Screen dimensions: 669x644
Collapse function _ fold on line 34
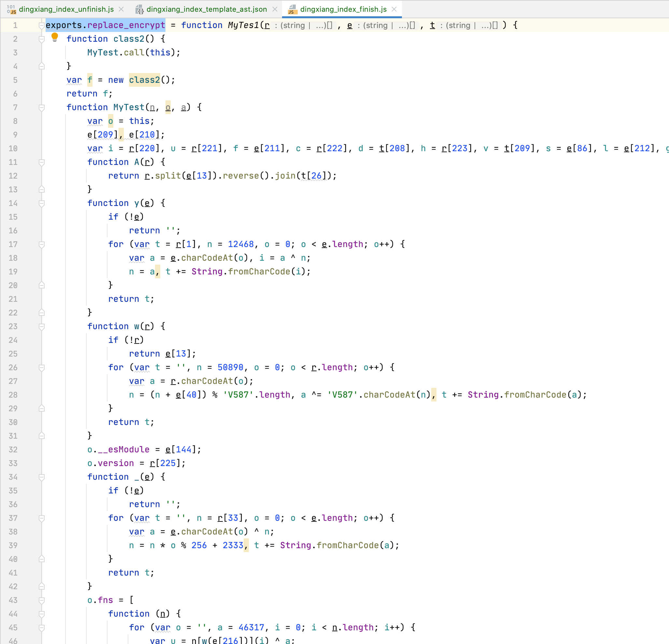point(42,477)
